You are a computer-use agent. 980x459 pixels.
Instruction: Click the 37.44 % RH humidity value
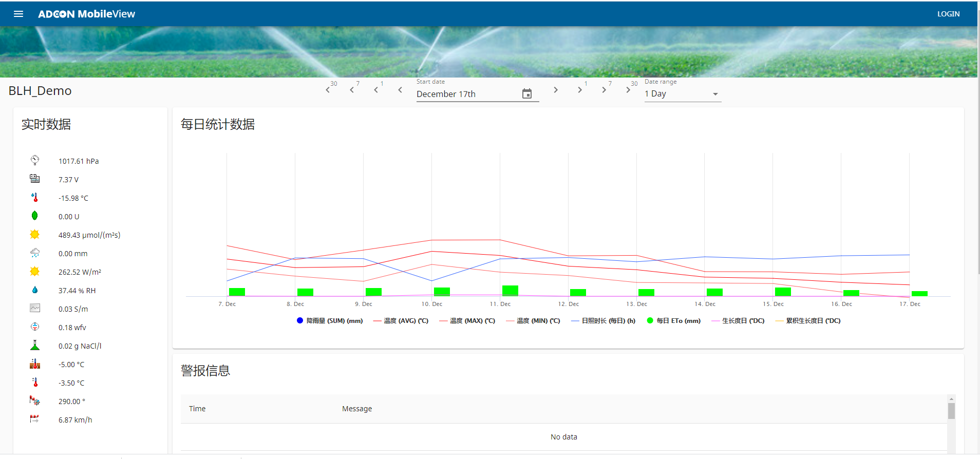[77, 291]
